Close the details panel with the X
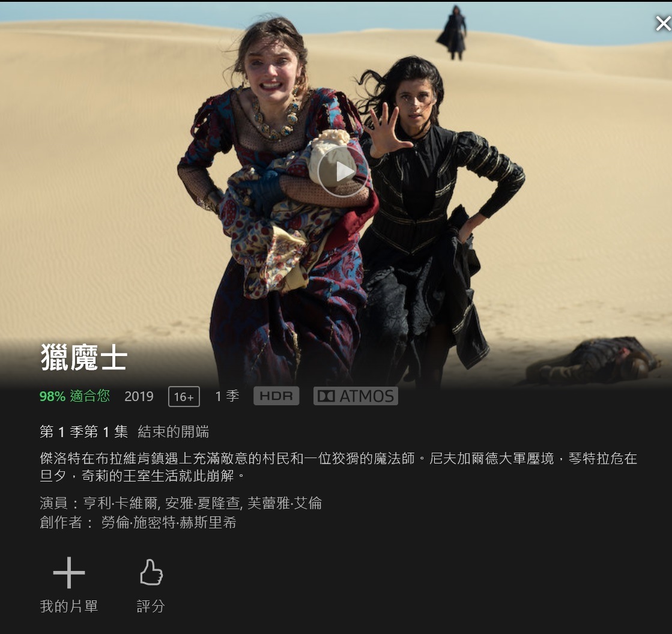Screen dimensions: 672x634 (x=664, y=23)
